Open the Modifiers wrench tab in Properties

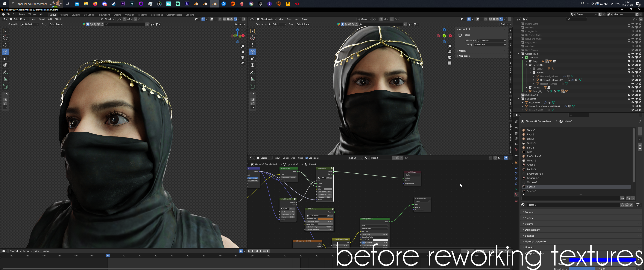click(x=516, y=168)
